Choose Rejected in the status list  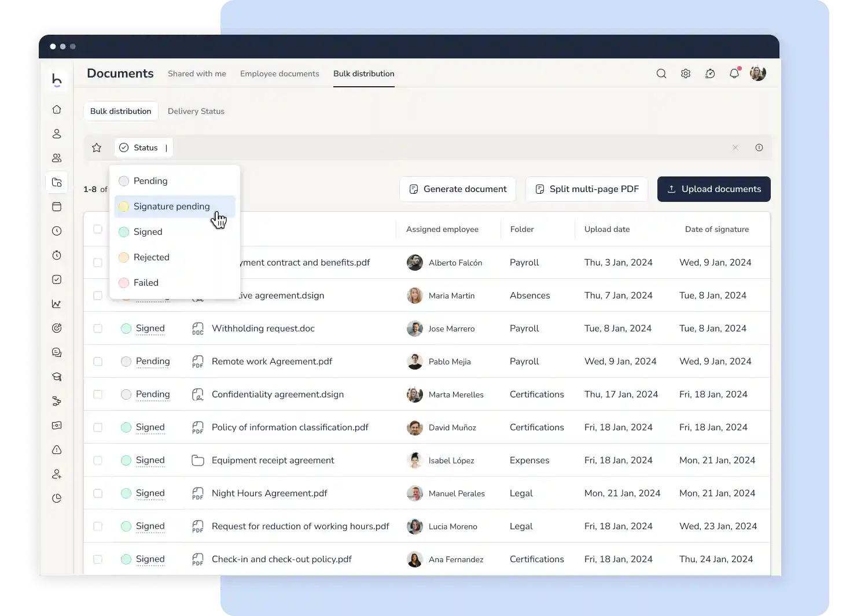[x=175, y=257]
